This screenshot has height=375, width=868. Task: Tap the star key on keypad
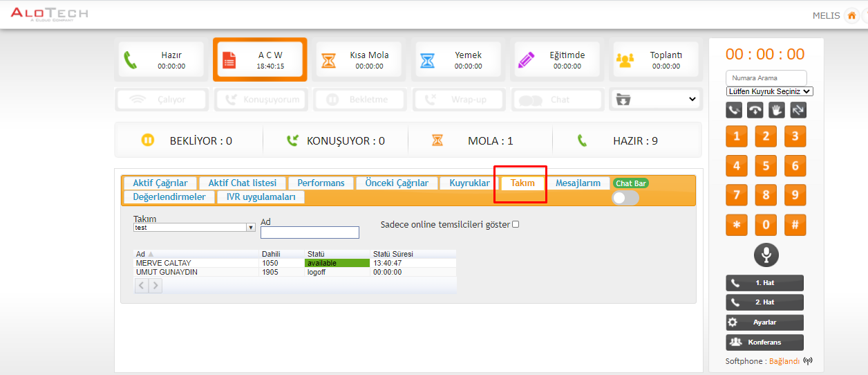[737, 225]
